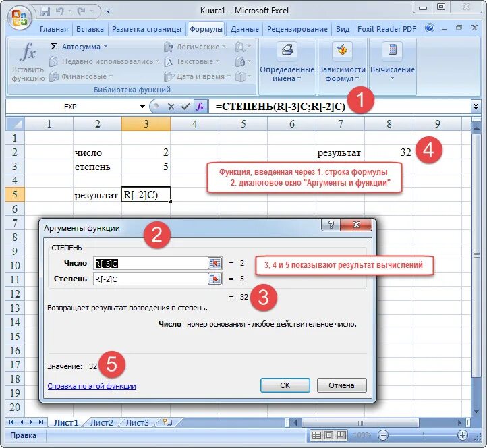Open the Вычисление group
Screen dimensions: 487x448
393,62
